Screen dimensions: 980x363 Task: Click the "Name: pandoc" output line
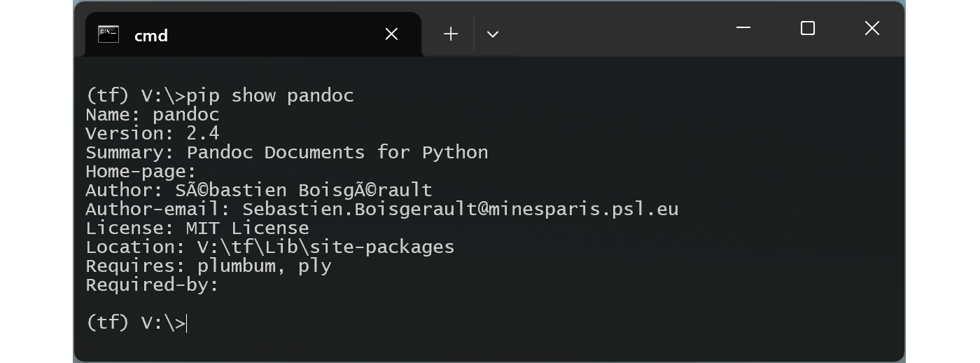pos(153,114)
